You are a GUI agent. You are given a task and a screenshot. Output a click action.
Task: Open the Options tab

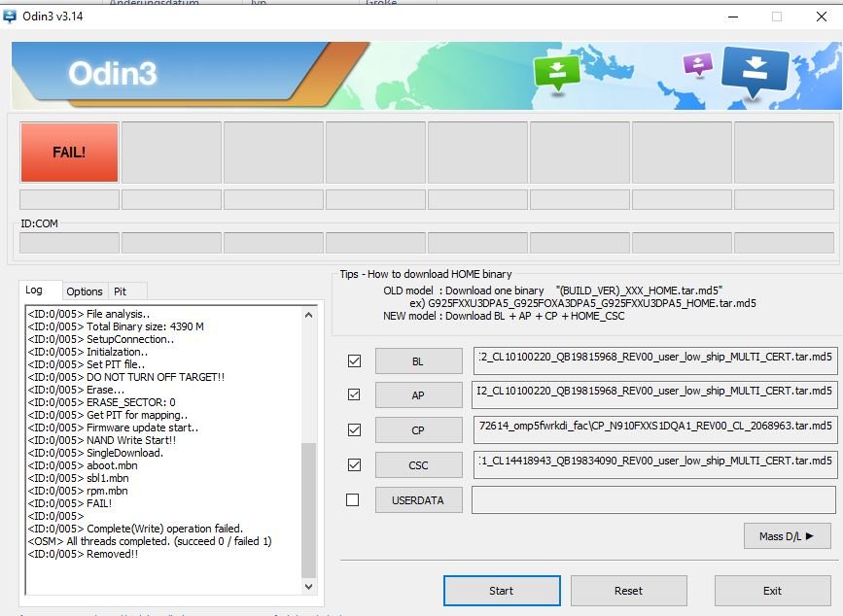85,291
